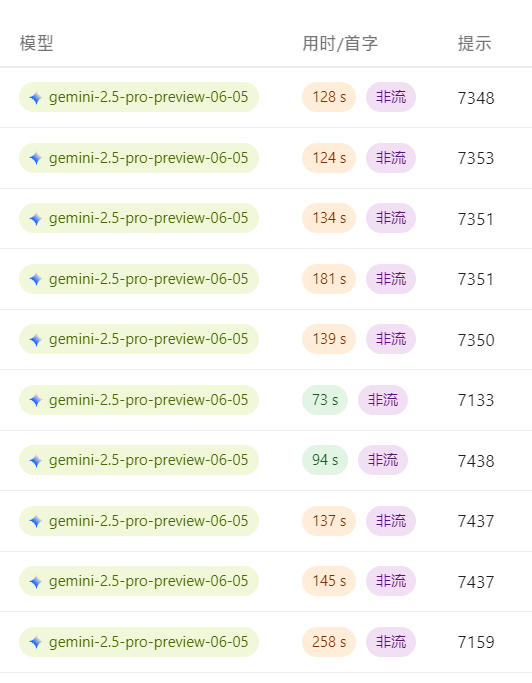The image size is (532, 683).
Task: Click Gemini sparkle icon in 258 s row
Action: pos(36,642)
